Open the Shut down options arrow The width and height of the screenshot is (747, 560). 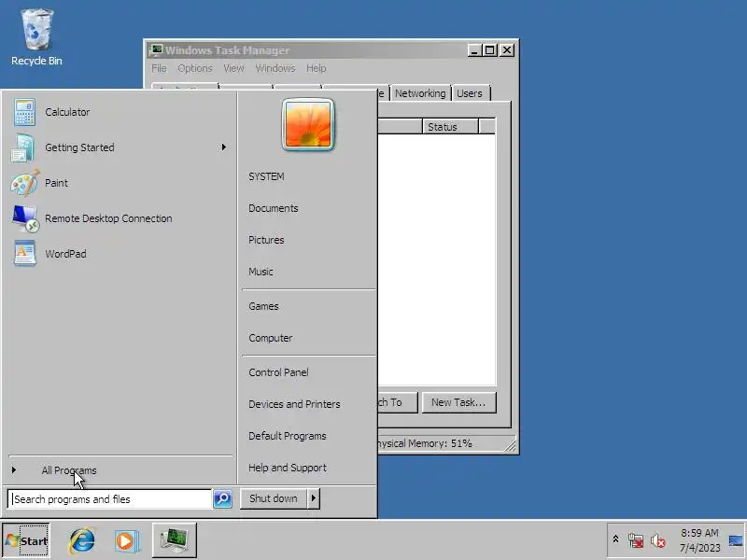(x=314, y=498)
